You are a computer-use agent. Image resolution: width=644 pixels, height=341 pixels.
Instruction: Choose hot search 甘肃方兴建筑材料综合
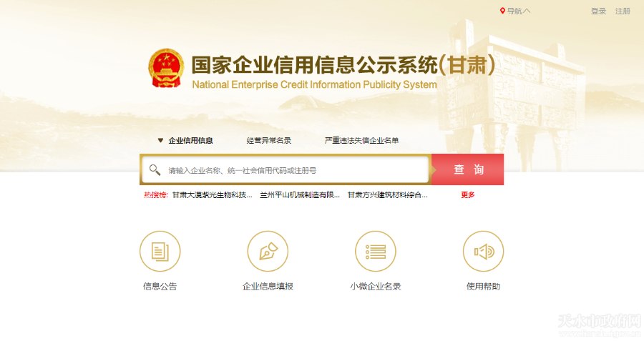(x=388, y=195)
